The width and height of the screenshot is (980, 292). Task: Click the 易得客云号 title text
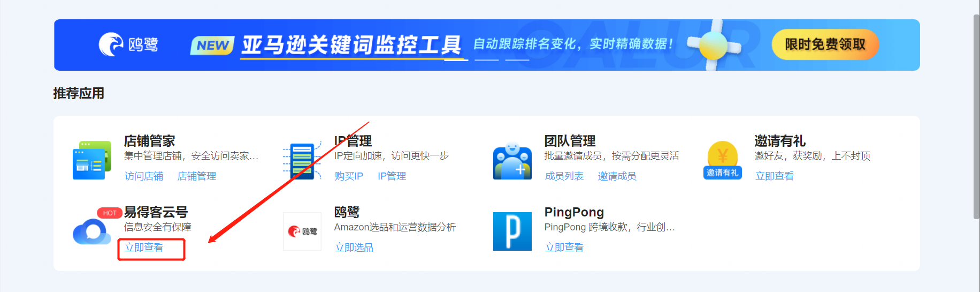(x=156, y=212)
